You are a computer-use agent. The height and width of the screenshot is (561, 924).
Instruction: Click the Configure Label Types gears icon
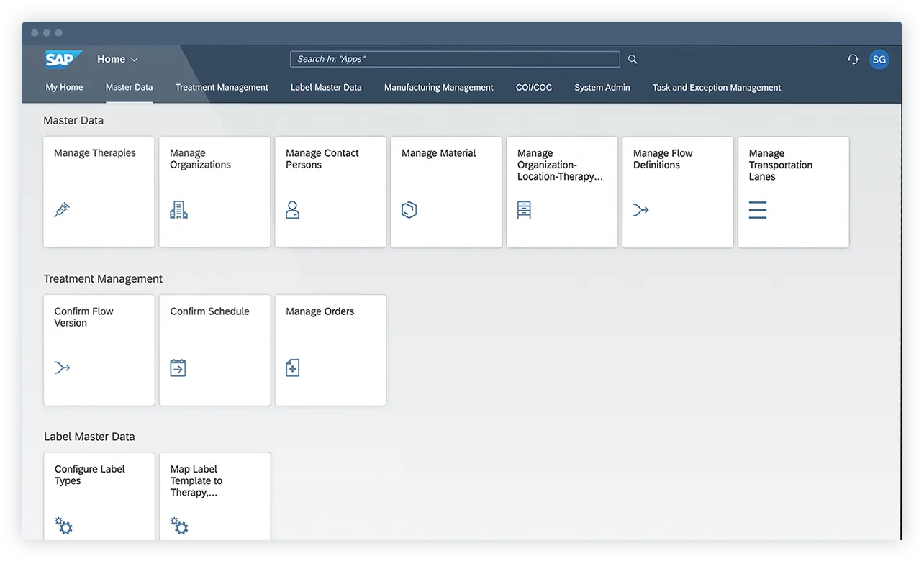coord(63,525)
